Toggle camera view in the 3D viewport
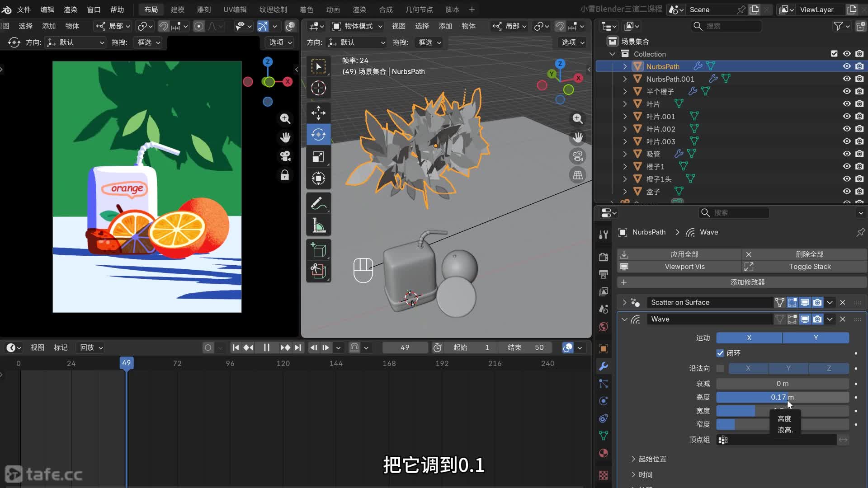This screenshot has height=488, width=868. [577, 156]
